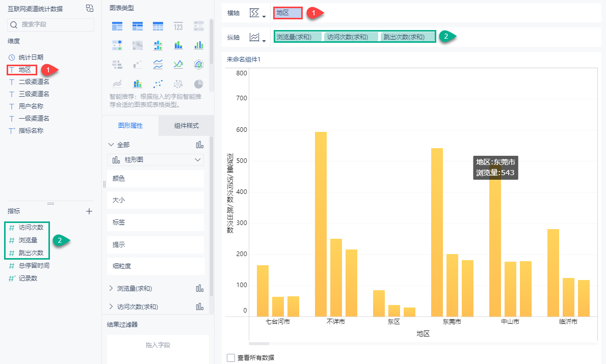
Task: Click the chart-type panel vertical scrollbar
Action: [212, 41]
